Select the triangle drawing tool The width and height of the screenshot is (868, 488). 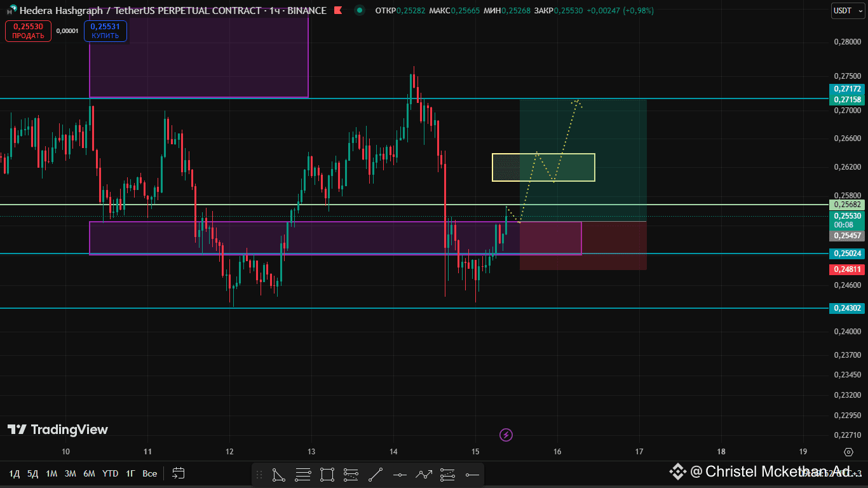pyautogui.click(x=279, y=474)
